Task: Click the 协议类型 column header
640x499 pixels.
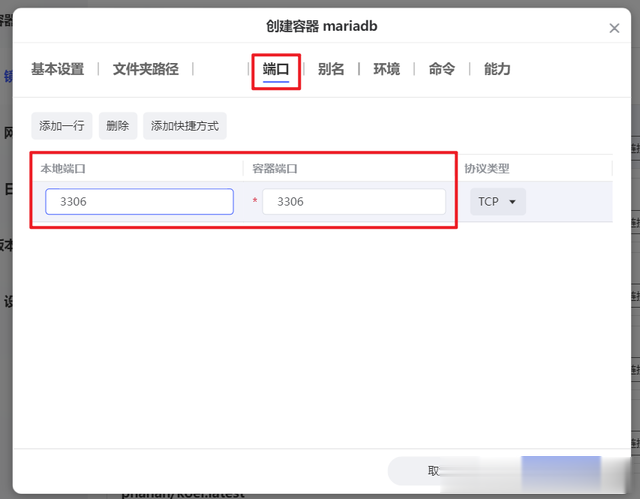Action: tap(487, 169)
